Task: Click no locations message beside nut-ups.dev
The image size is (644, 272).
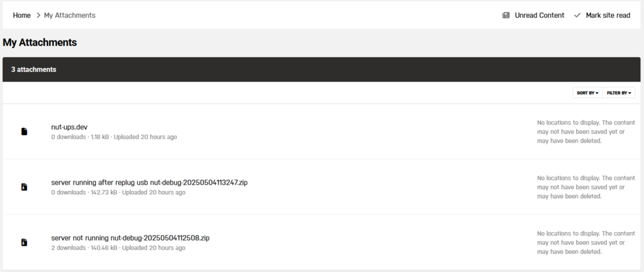Action: (586, 132)
